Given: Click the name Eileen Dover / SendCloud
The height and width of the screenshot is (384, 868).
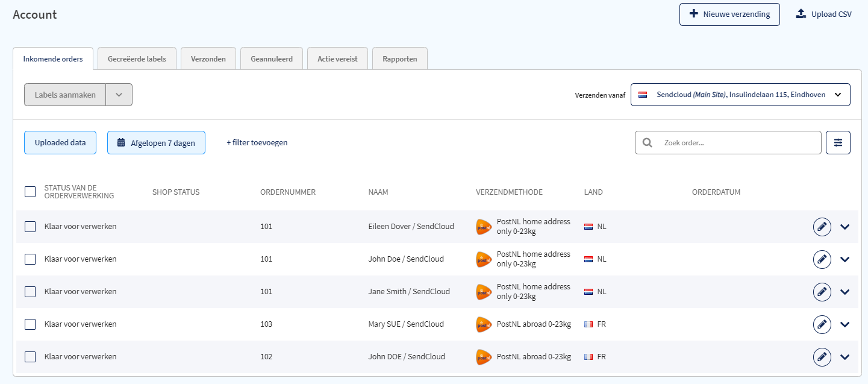Looking at the screenshot, I should click(x=411, y=227).
